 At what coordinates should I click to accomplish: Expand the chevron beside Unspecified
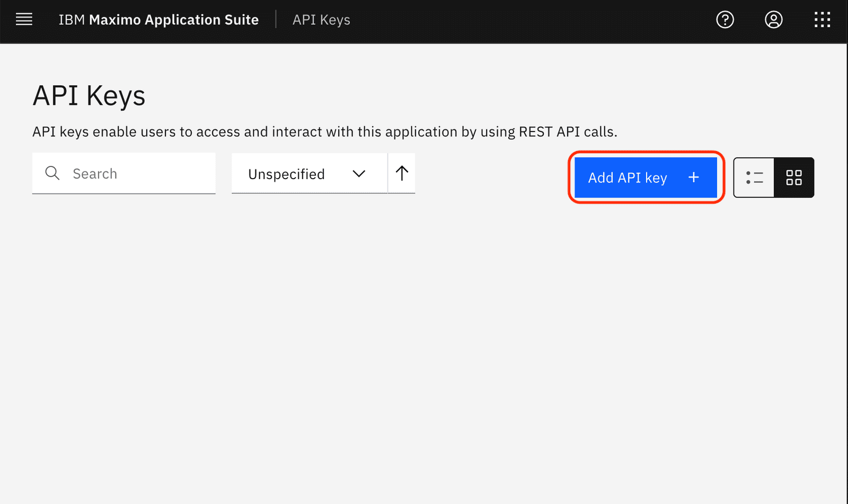coord(359,173)
